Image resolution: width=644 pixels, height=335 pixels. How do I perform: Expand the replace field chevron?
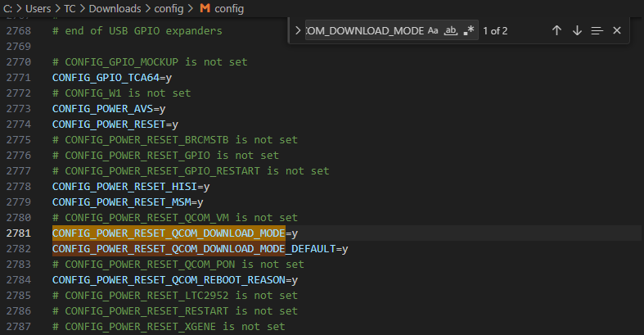(x=298, y=30)
